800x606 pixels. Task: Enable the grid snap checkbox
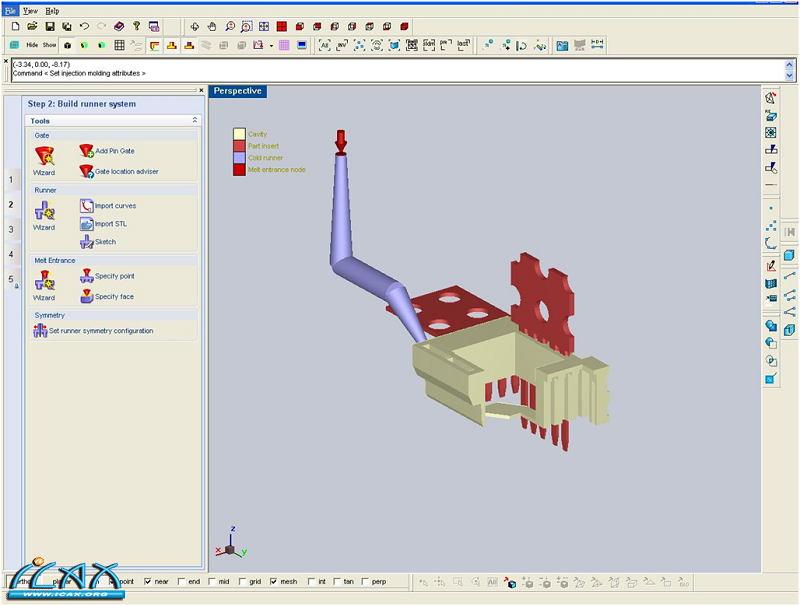click(241, 581)
